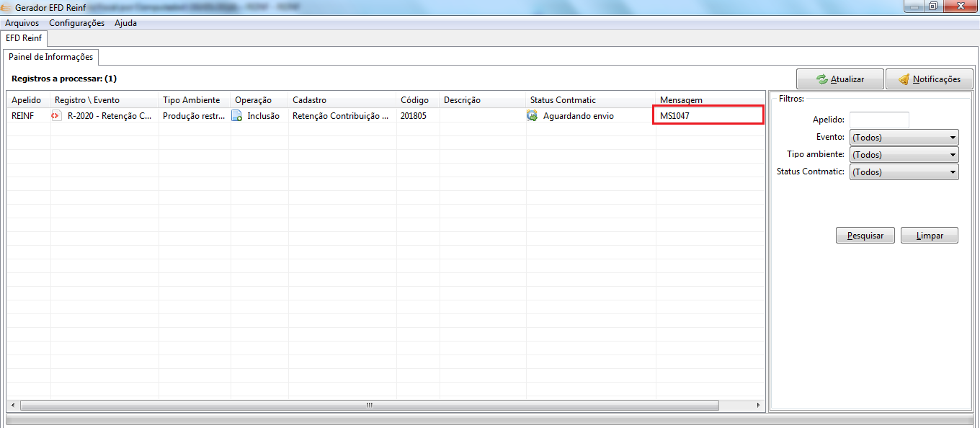Select the MS1047 message cell

pos(708,115)
